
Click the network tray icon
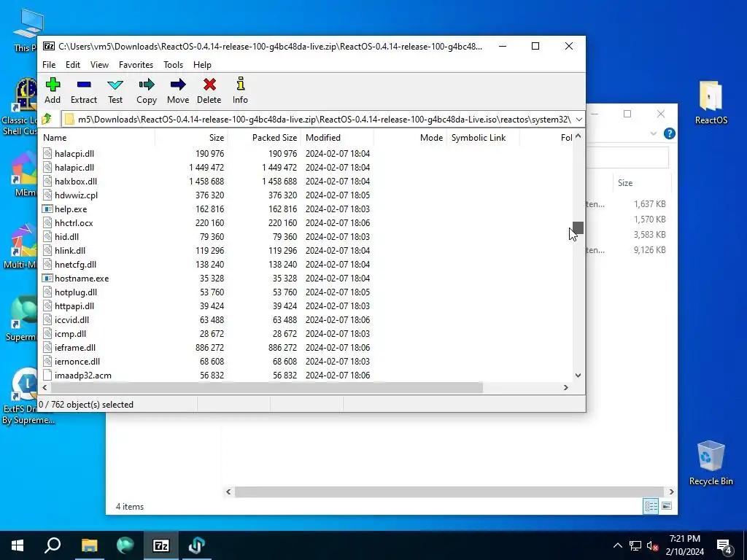[x=635, y=545]
